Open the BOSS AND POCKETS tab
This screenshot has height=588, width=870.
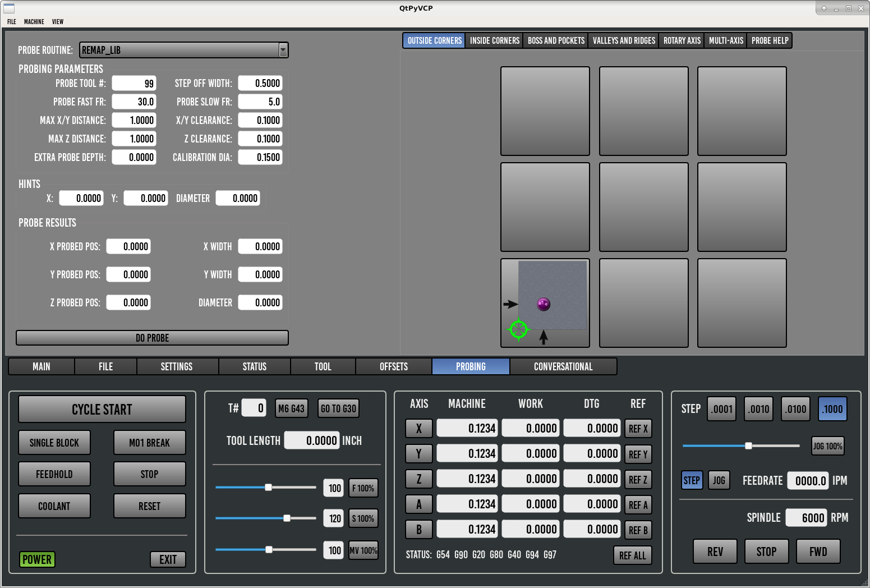pyautogui.click(x=556, y=40)
